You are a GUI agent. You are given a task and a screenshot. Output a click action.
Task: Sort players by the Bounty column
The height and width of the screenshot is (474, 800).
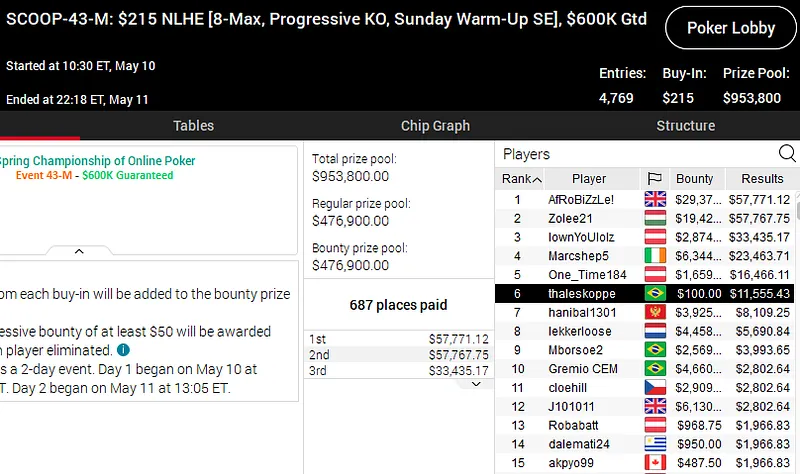pos(695,179)
